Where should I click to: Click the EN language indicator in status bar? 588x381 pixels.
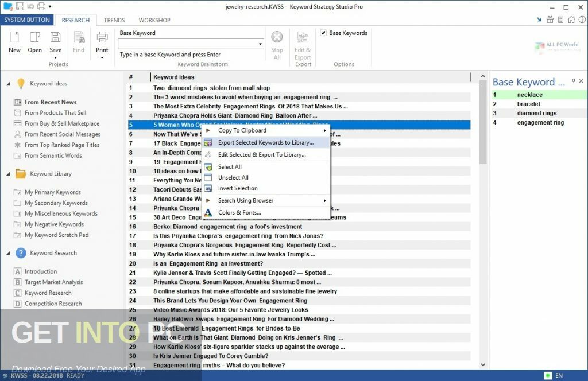pos(559,375)
